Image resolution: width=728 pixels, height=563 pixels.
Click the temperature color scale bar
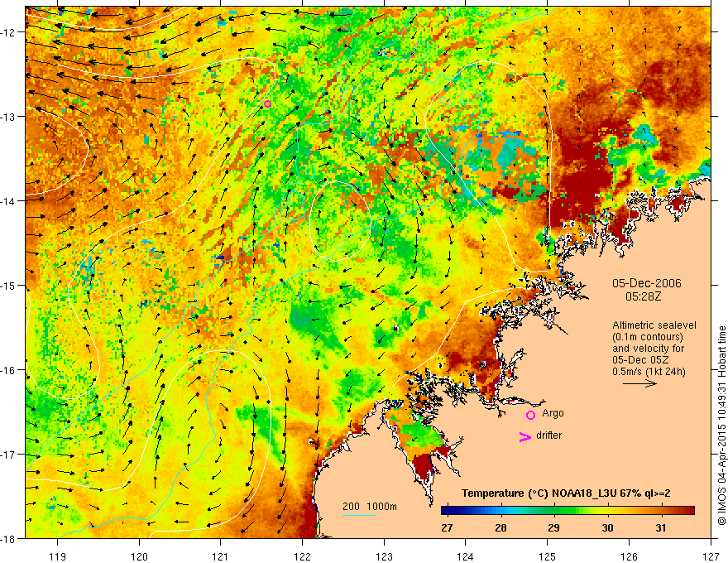[x=568, y=511]
